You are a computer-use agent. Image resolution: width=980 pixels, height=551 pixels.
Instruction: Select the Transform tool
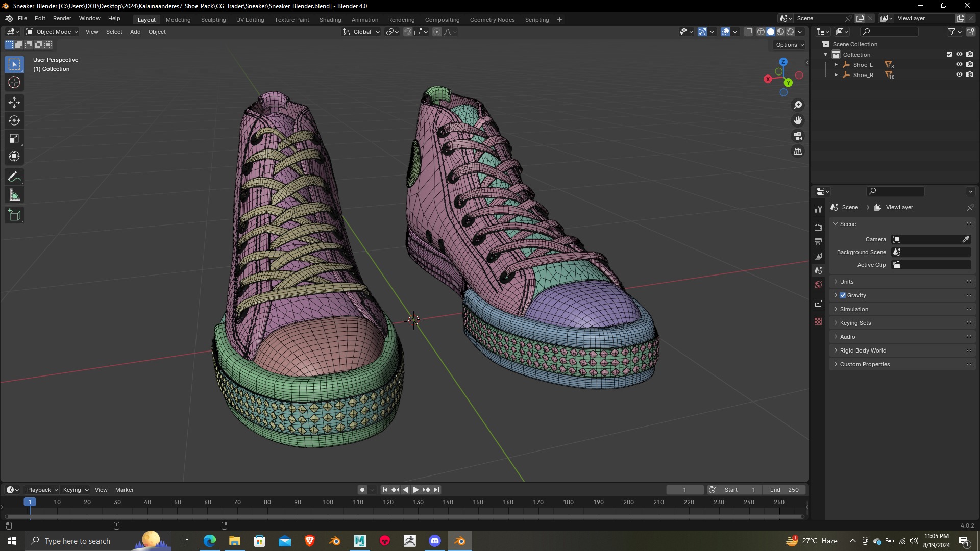(x=14, y=156)
